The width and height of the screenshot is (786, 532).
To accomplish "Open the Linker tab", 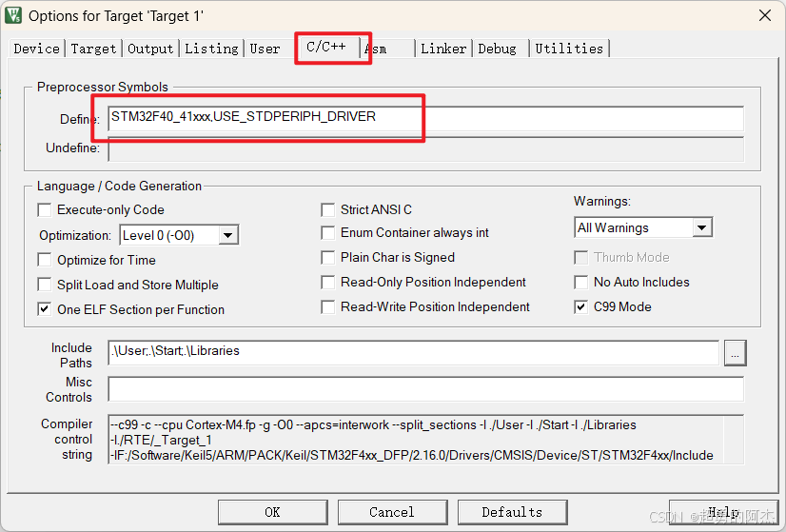I will pos(443,49).
